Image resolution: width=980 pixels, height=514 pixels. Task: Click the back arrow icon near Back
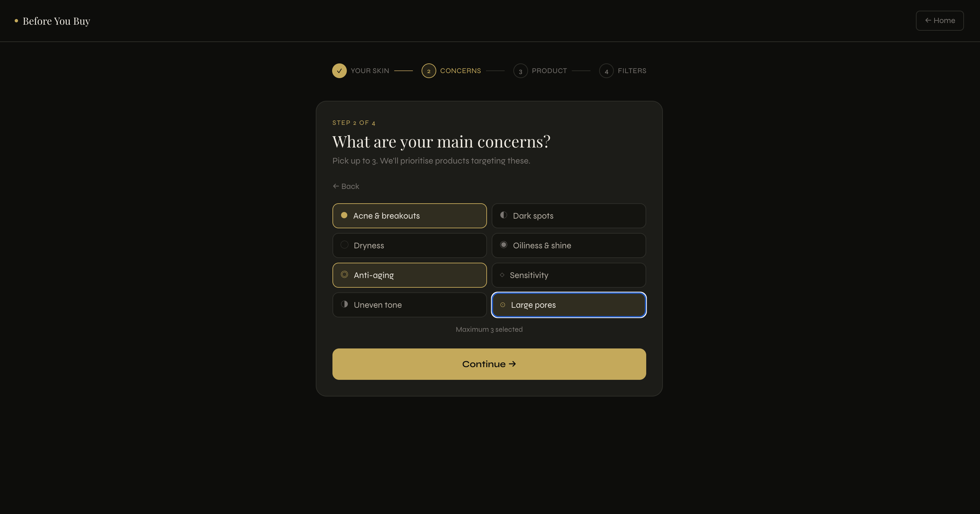(336, 186)
